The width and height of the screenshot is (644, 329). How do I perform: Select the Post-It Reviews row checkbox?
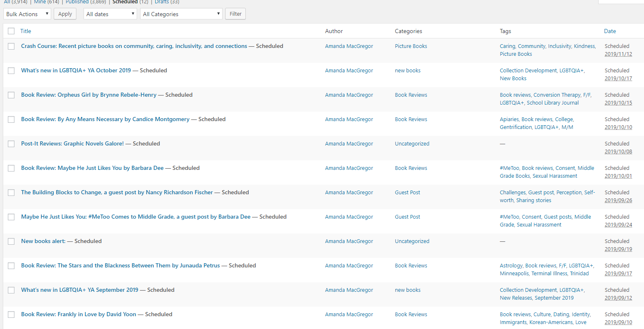tap(11, 144)
